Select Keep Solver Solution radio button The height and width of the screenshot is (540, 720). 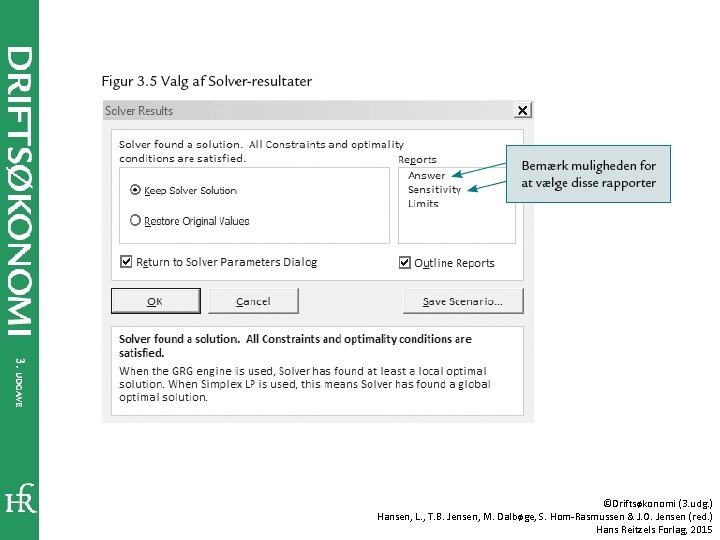[135, 190]
